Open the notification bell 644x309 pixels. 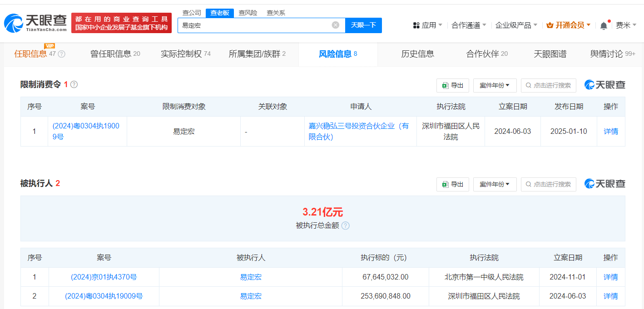click(x=603, y=25)
